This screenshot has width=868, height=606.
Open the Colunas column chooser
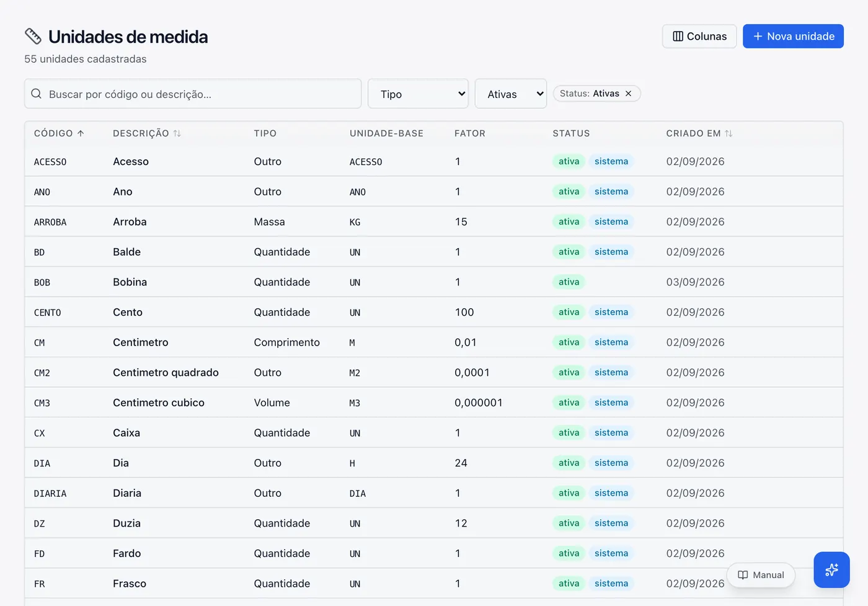point(699,37)
